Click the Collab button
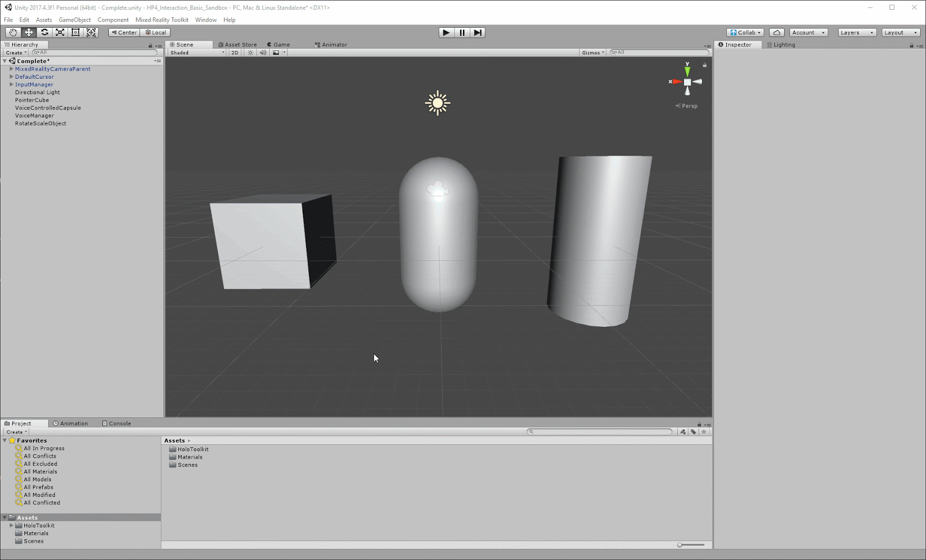Image resolution: width=926 pixels, height=560 pixels. (745, 32)
